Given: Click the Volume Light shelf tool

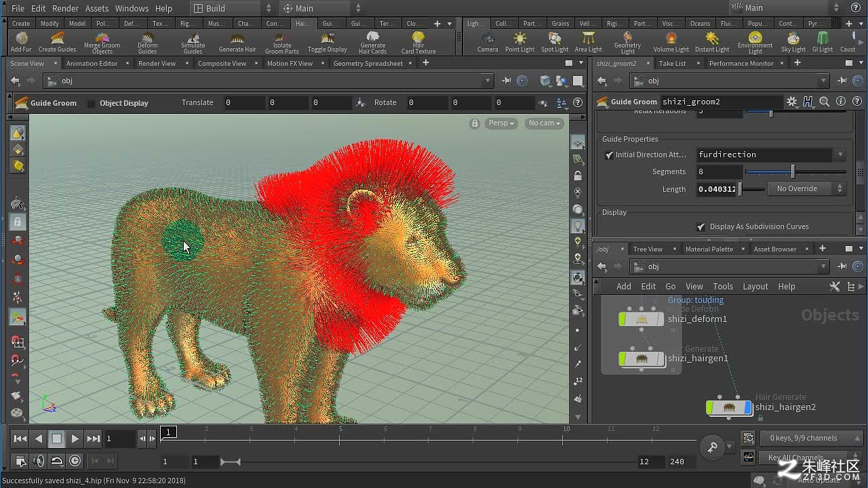Looking at the screenshot, I should [x=671, y=42].
